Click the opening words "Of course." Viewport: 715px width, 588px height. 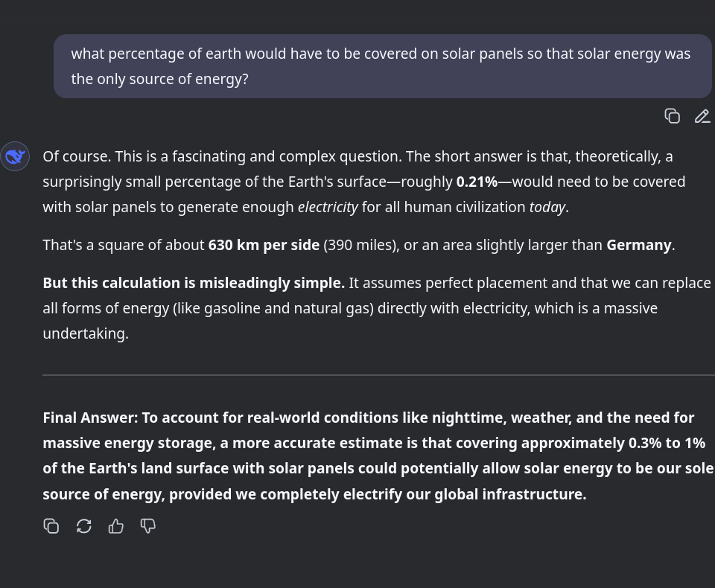point(74,156)
